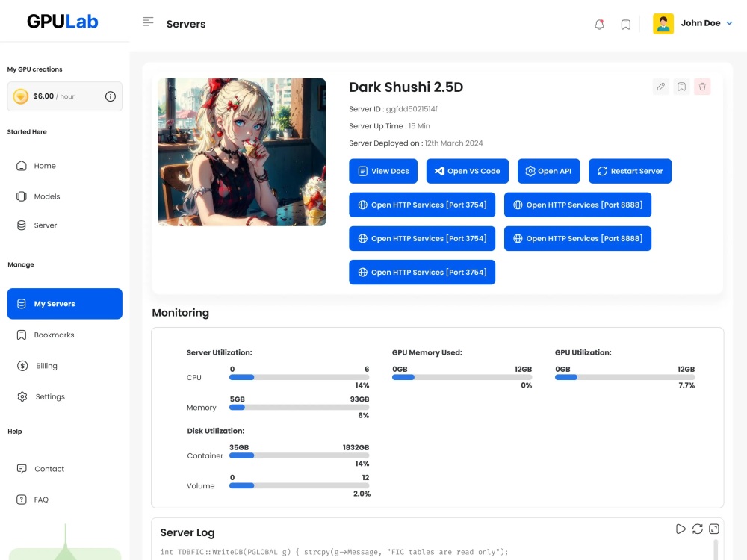The height and width of the screenshot is (560, 747).
Task: Click the Container disk progress bar
Action: [300, 455]
